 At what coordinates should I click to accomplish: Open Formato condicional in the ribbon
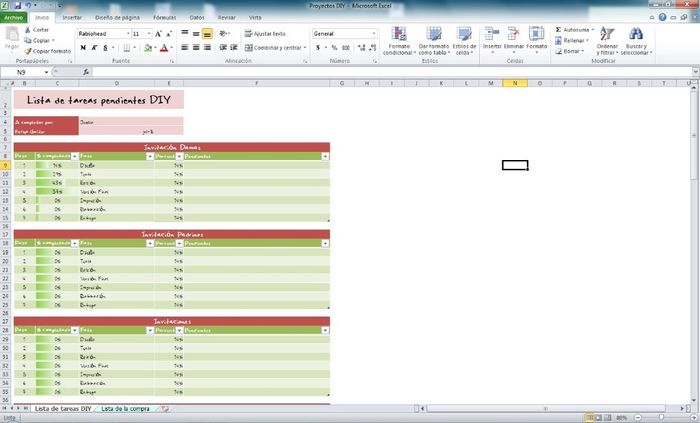pos(398,42)
